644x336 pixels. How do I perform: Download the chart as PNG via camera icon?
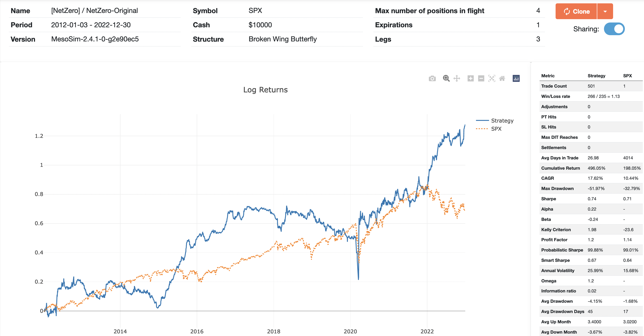(x=432, y=79)
